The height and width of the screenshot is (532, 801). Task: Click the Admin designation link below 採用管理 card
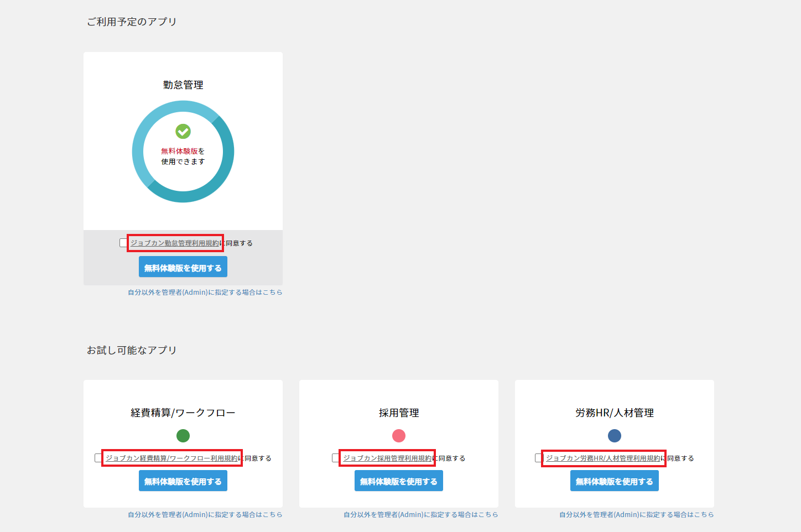[420, 515]
